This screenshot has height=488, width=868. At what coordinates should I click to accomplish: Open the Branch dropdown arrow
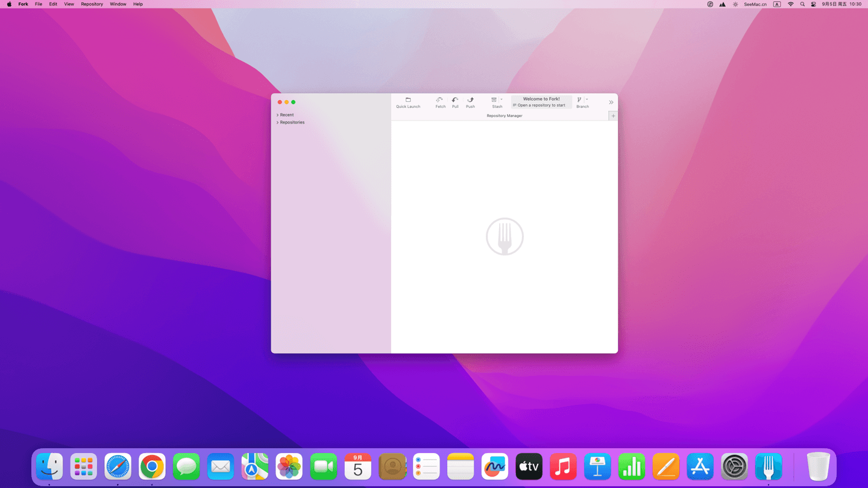pos(587,100)
